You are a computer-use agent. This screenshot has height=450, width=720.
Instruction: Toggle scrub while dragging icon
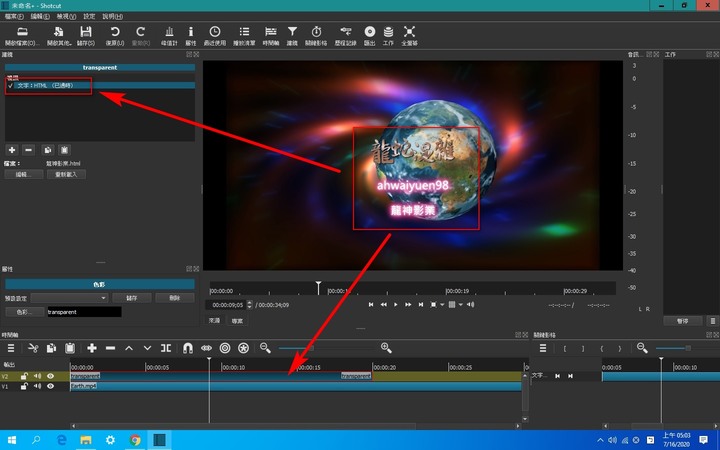pyautogui.click(x=206, y=348)
